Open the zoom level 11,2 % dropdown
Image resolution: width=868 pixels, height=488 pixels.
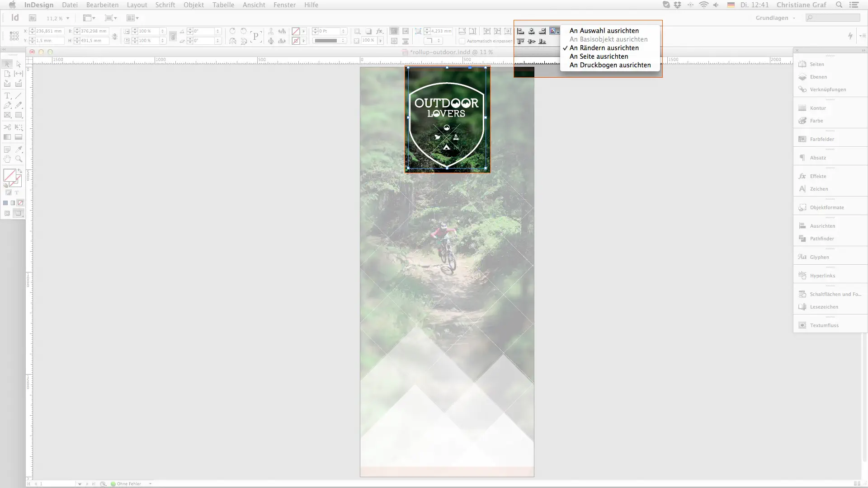pos(68,19)
